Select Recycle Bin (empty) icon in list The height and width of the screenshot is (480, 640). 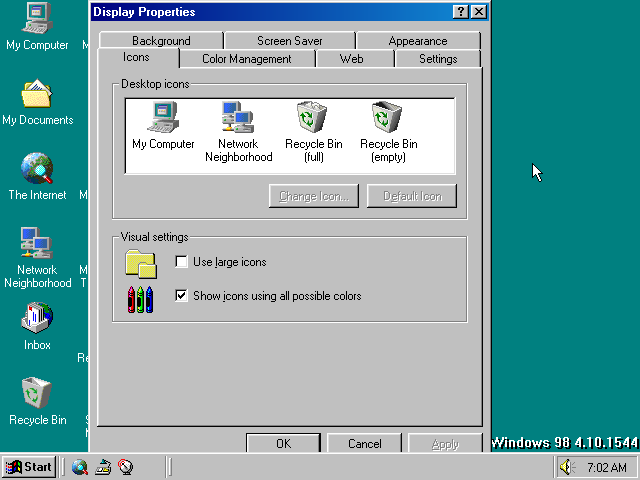pos(388,131)
